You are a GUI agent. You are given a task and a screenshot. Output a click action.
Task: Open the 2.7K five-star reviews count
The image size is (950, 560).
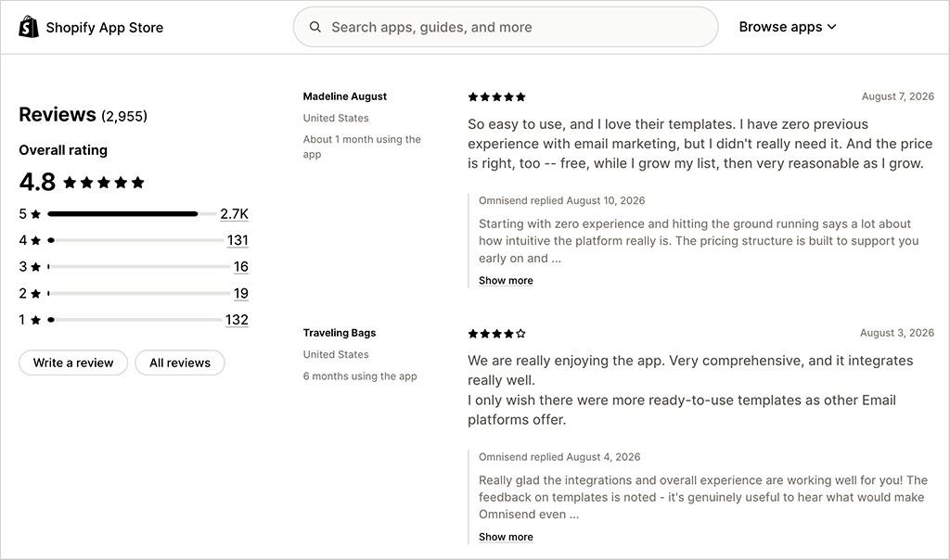pyautogui.click(x=234, y=213)
